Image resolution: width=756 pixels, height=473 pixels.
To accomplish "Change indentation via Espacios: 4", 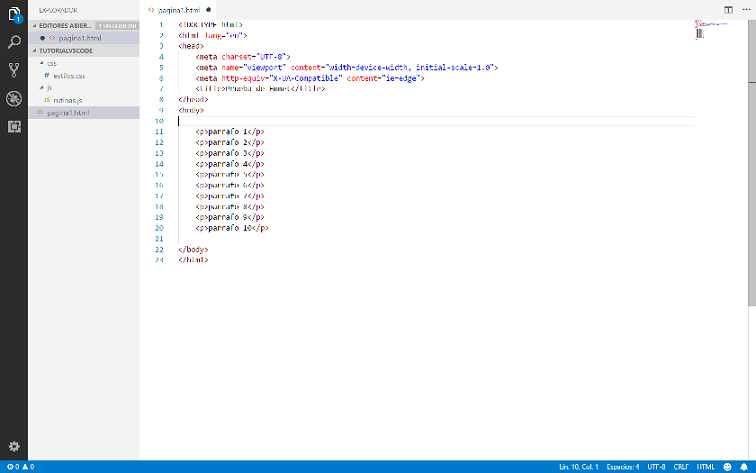I will click(622, 467).
